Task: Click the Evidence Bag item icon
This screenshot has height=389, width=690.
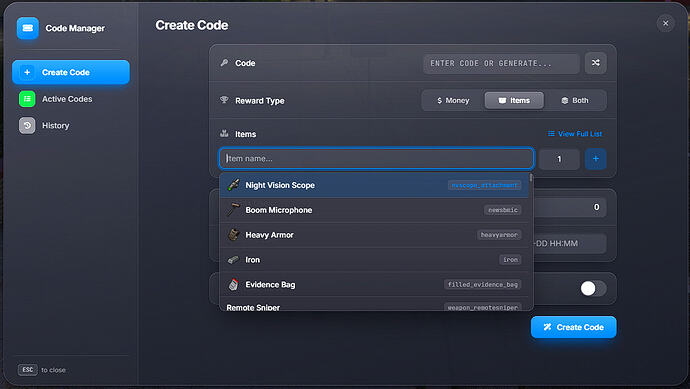Action: coord(233,284)
